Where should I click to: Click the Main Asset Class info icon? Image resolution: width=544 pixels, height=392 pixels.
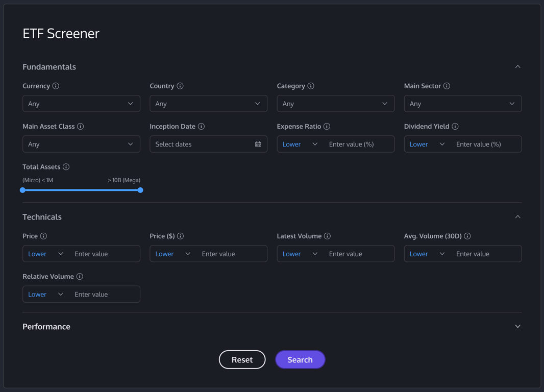point(81,126)
